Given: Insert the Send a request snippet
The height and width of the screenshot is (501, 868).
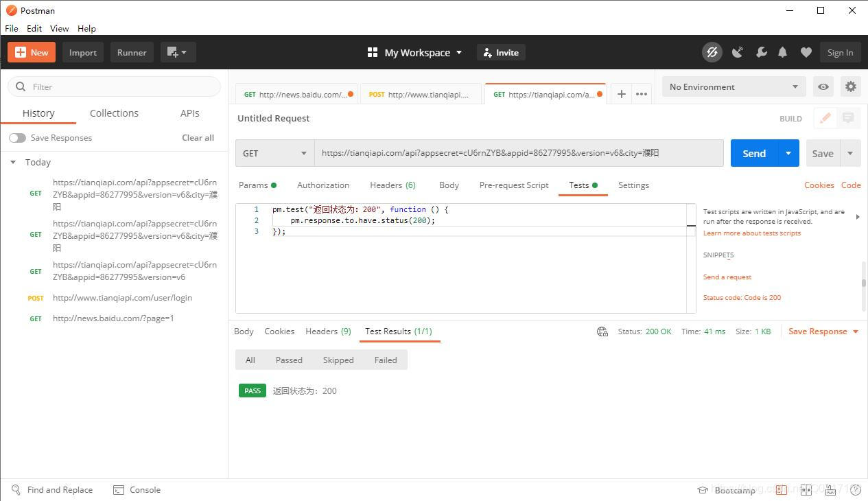Looking at the screenshot, I should (727, 277).
